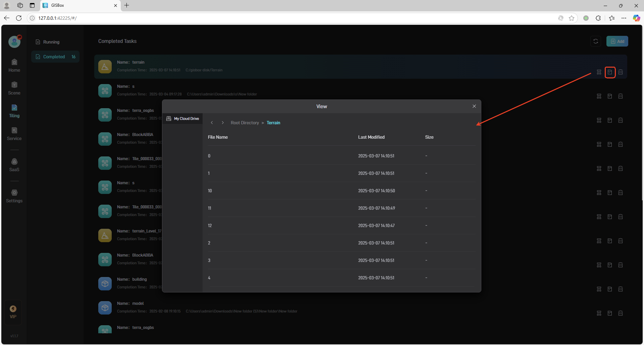Screen dimensions: 644x345
Task: Open folder 10 in the file list
Action: pos(210,191)
